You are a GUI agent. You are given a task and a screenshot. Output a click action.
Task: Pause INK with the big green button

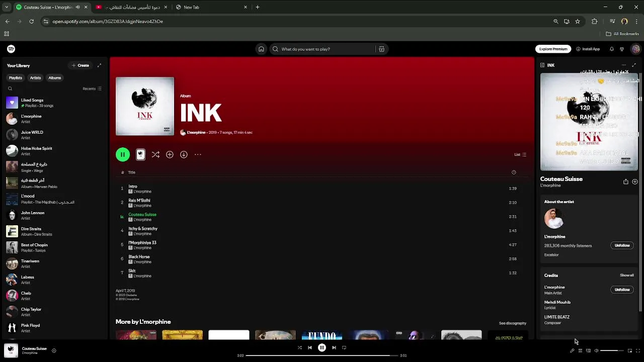point(123,154)
